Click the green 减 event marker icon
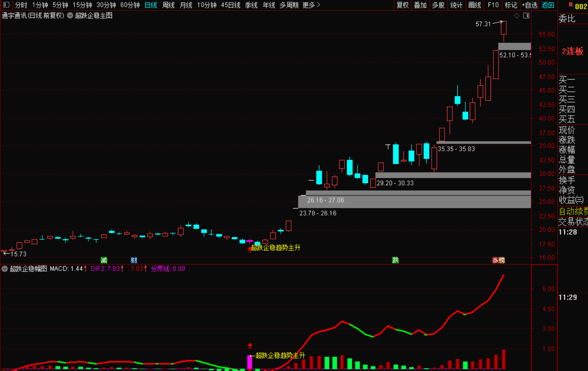 pos(104,260)
